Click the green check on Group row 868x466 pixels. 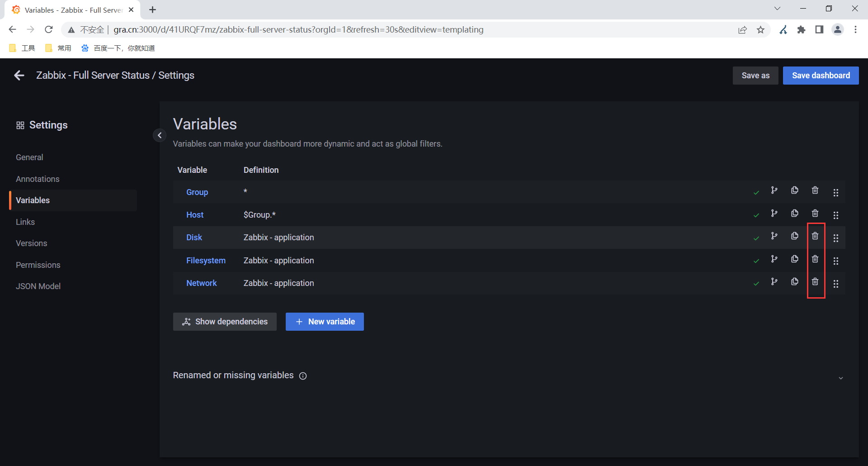[756, 193]
